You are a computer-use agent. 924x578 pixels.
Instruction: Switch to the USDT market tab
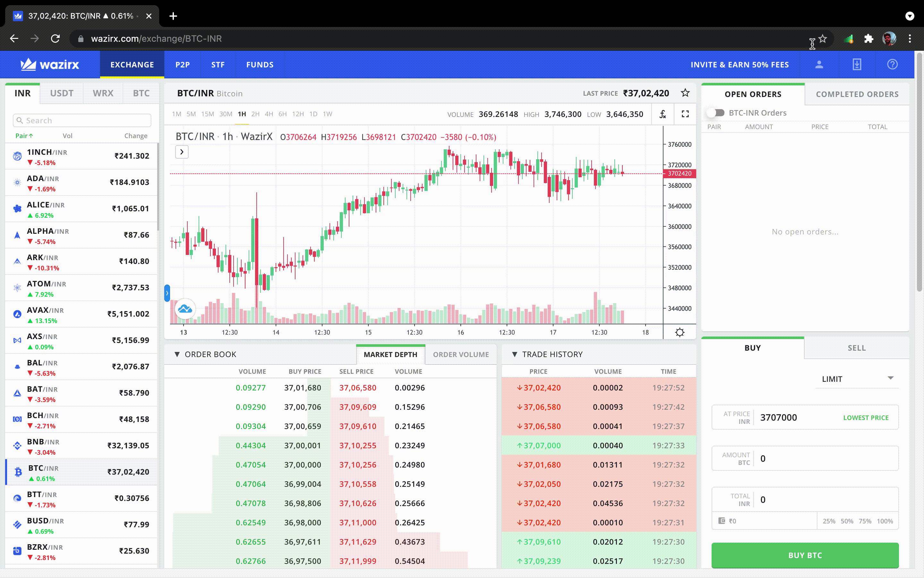tap(62, 93)
